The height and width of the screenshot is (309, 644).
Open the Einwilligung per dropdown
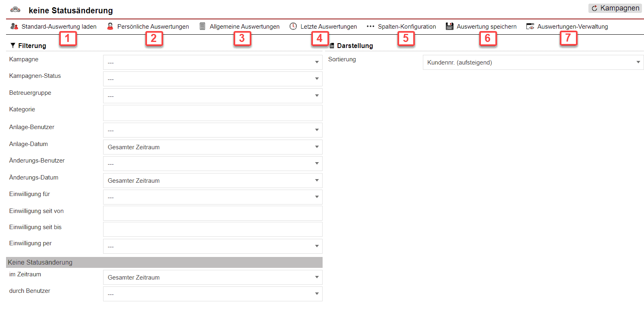click(212, 246)
